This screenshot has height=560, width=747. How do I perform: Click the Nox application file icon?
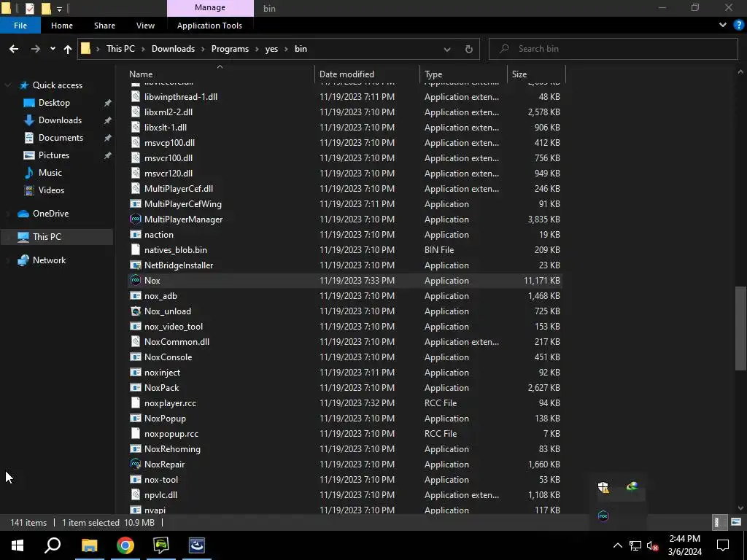(x=136, y=281)
